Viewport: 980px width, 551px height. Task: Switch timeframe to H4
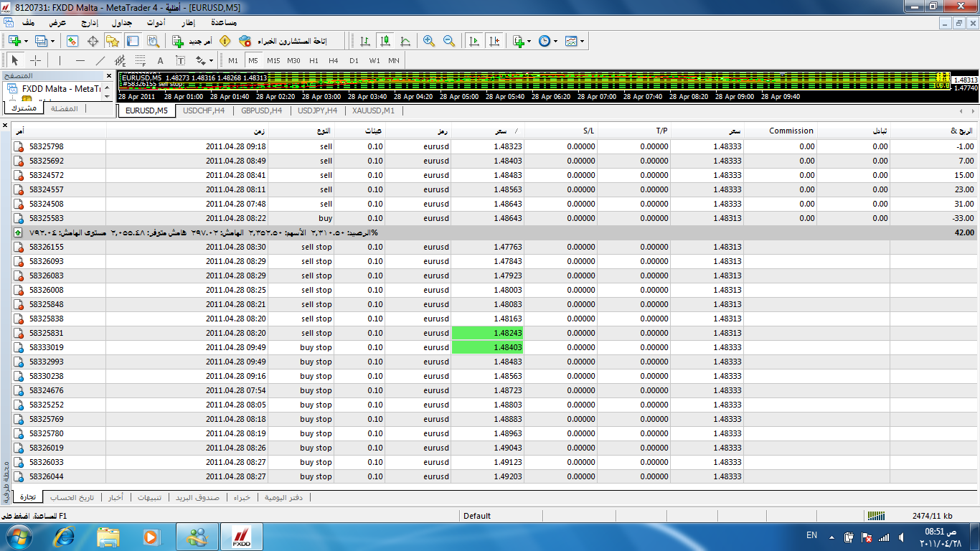click(x=334, y=60)
